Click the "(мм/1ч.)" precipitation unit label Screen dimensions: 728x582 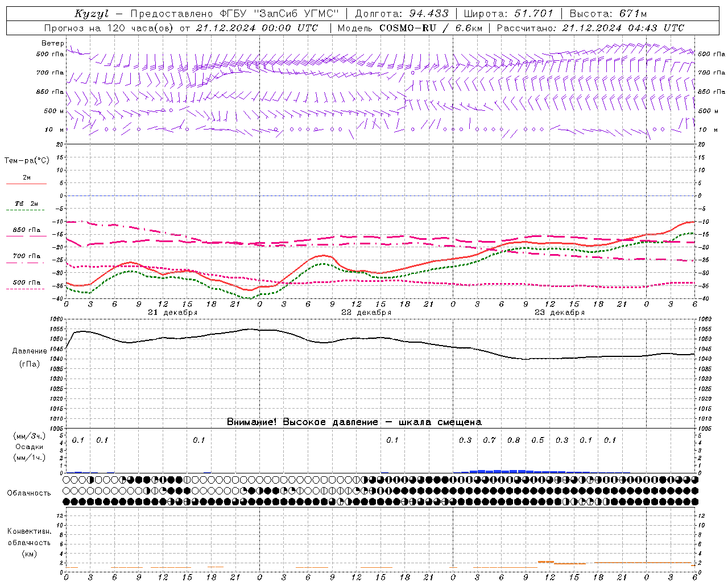click(x=30, y=458)
